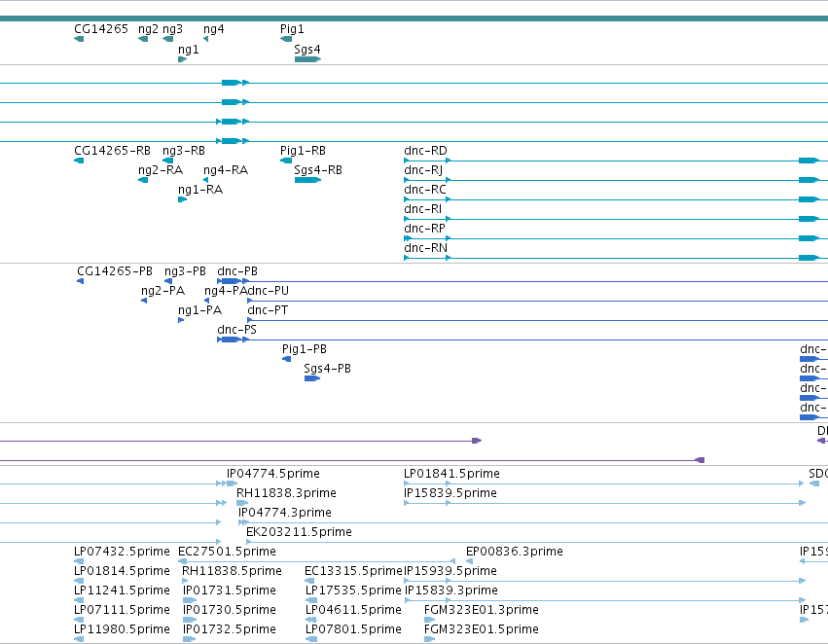Select the ng1 gene label
The image size is (828, 644).
(189, 49)
